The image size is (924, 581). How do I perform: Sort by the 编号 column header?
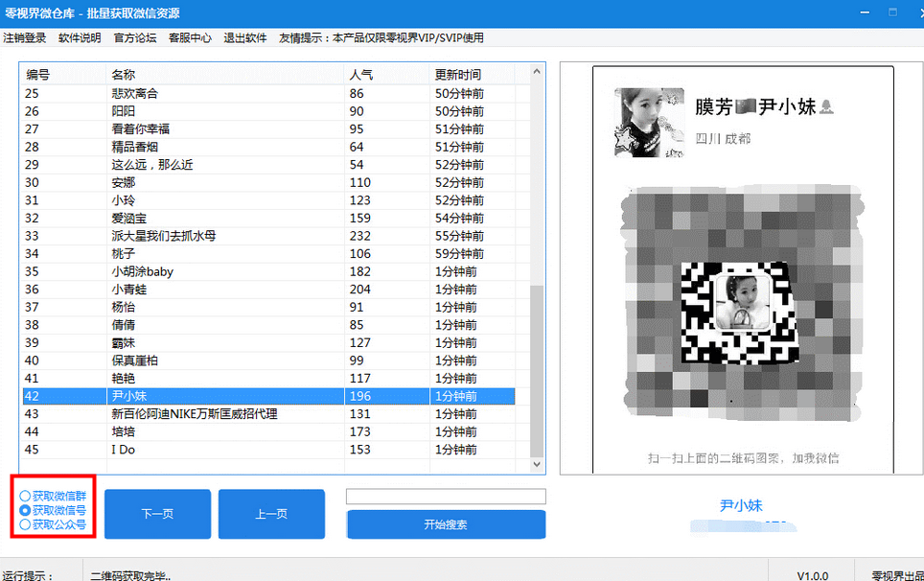pos(64,75)
